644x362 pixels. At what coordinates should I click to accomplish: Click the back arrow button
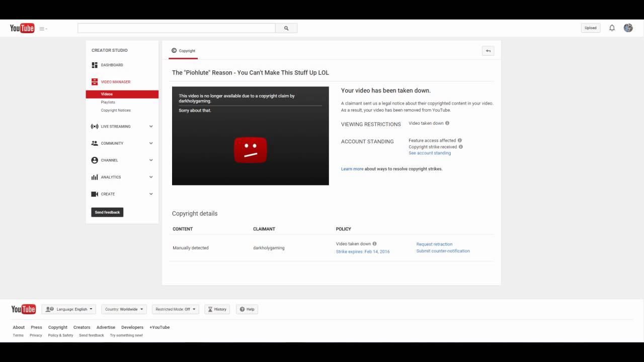(488, 51)
